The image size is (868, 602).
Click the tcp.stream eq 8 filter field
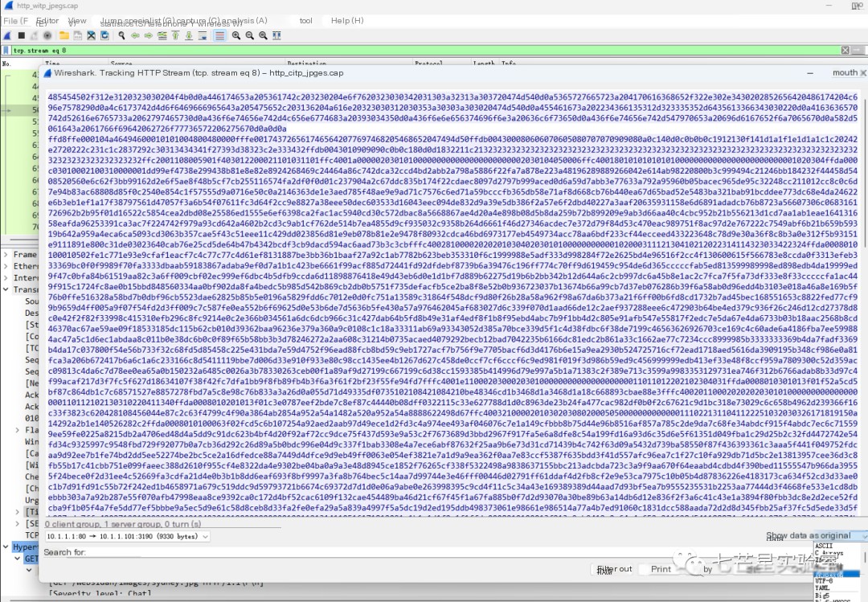coord(425,51)
